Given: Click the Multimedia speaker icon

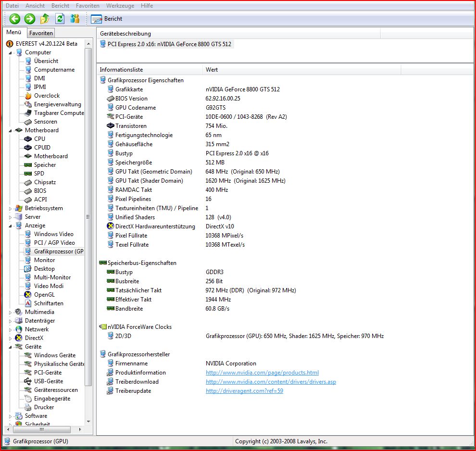Looking at the screenshot, I should 19,312.
